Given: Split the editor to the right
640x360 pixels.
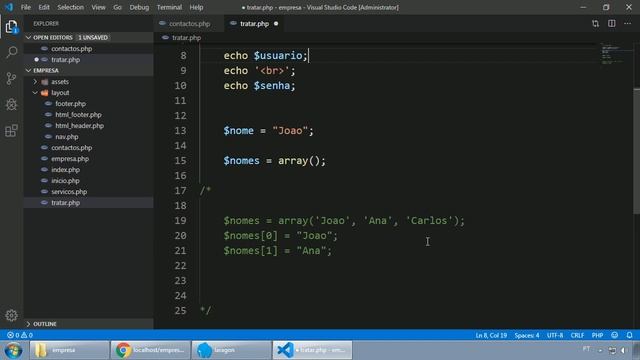Looking at the screenshot, I should click(611, 24).
